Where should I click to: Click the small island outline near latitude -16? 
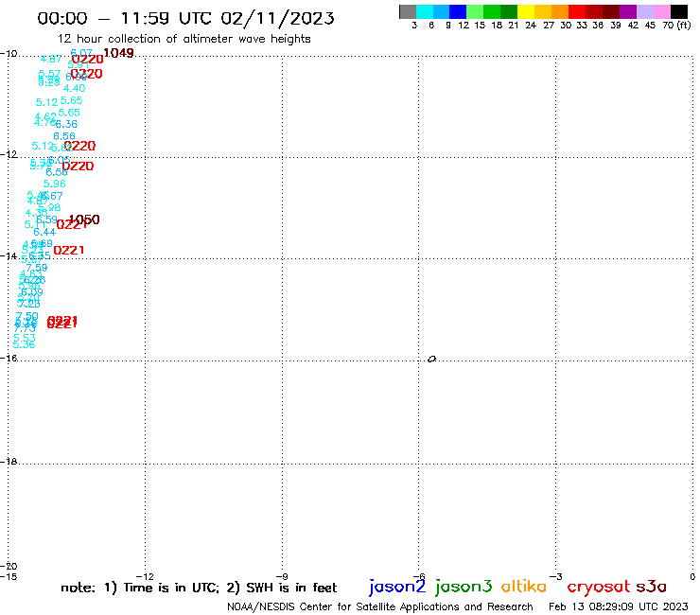431,359
